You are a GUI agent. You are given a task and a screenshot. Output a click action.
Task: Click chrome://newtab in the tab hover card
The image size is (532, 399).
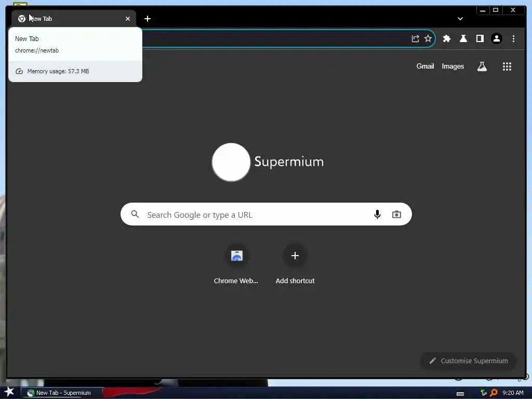(x=37, y=50)
